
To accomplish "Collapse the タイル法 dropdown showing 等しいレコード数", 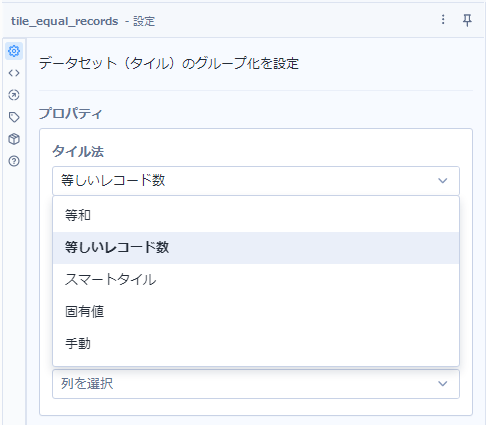I will pos(256,181).
